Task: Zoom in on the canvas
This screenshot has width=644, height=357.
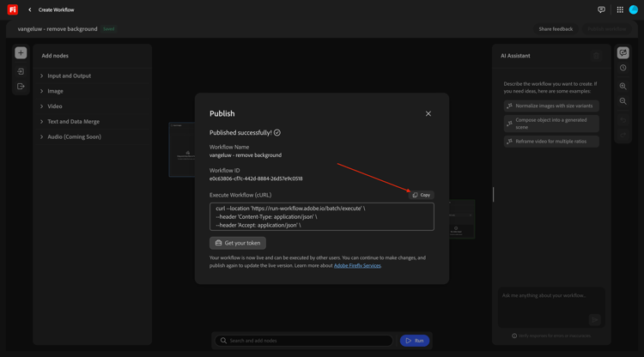Action: pyautogui.click(x=623, y=86)
